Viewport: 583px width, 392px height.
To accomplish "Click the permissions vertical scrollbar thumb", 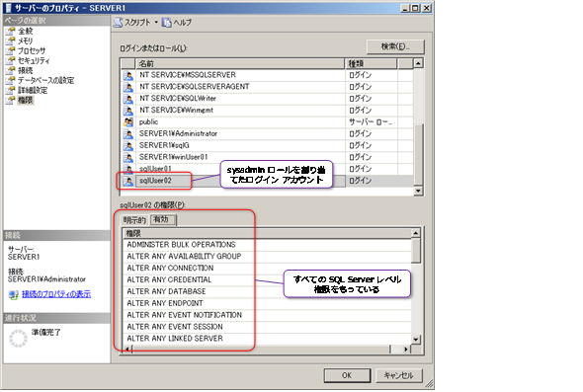I will pos(416,251).
